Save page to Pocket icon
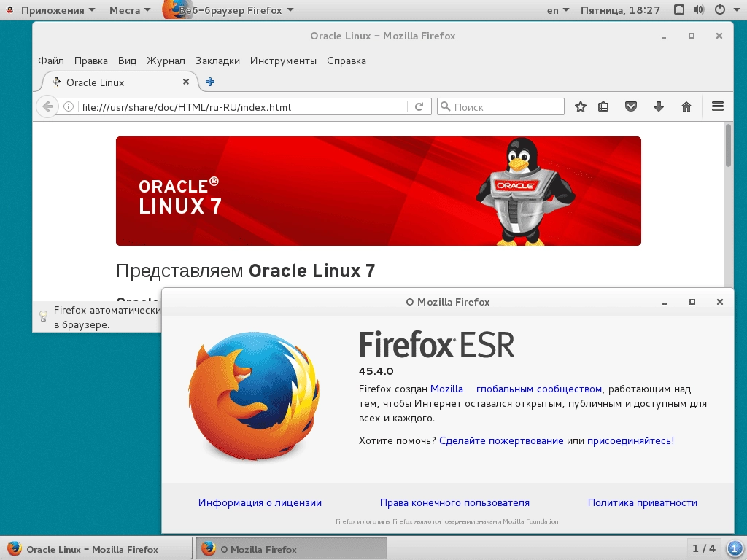 (x=631, y=106)
